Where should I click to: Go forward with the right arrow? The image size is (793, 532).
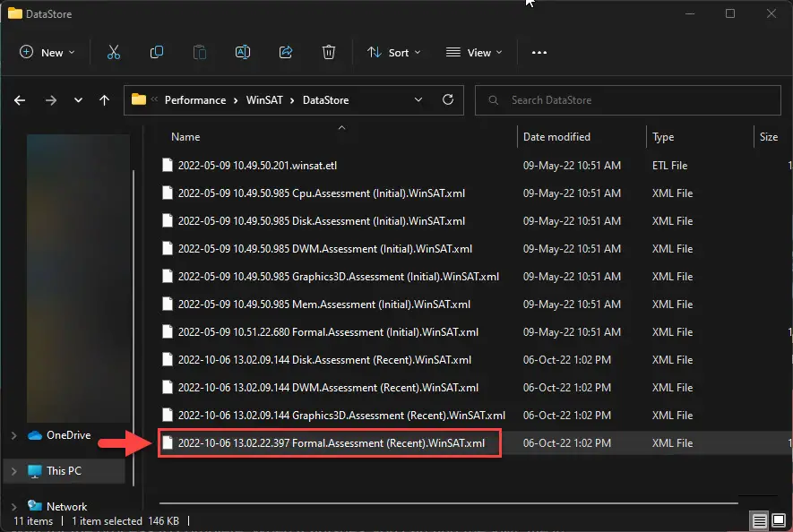tap(50, 100)
